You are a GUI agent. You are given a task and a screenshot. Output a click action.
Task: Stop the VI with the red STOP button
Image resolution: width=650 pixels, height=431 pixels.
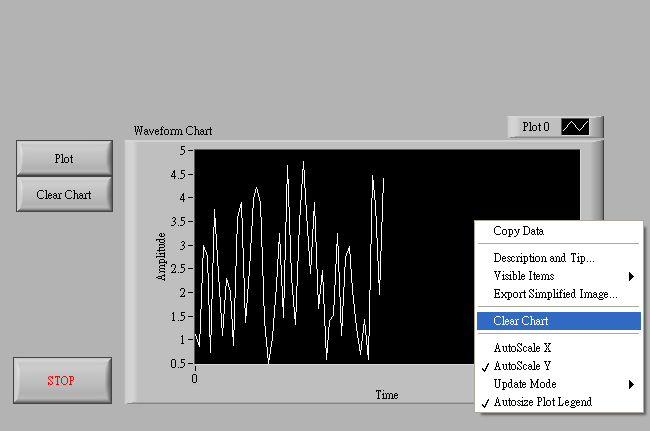(62, 380)
